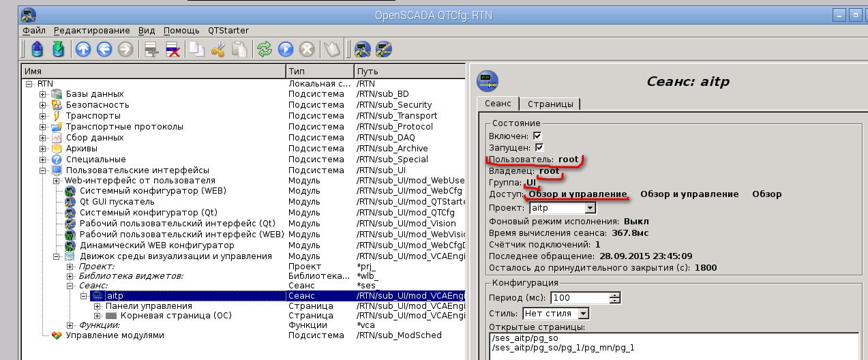
Task: Go up one level with up arrow
Action: (83, 49)
